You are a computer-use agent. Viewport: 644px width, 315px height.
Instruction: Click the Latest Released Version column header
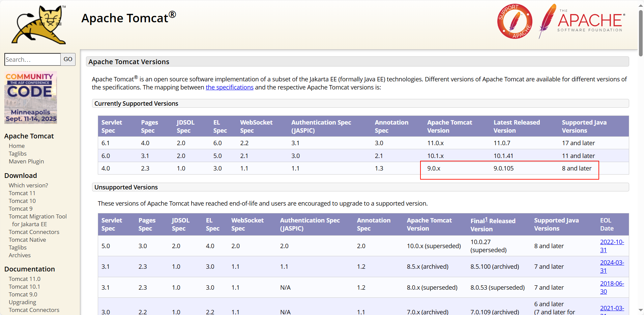click(x=517, y=127)
